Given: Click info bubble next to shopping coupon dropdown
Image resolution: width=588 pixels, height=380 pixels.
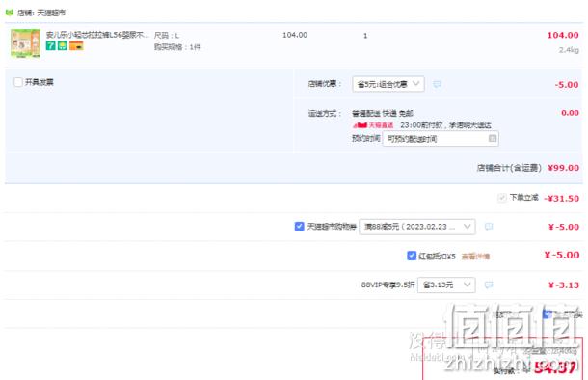Looking at the screenshot, I should (x=489, y=227).
